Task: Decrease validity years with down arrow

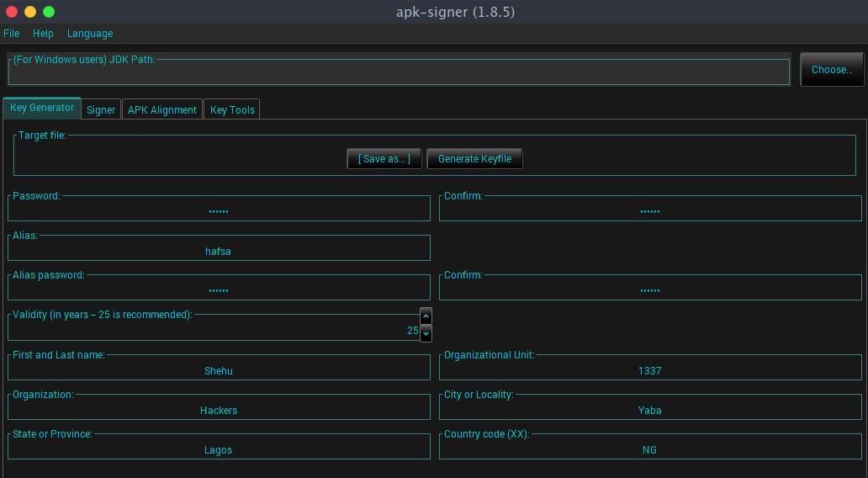Action: click(426, 334)
